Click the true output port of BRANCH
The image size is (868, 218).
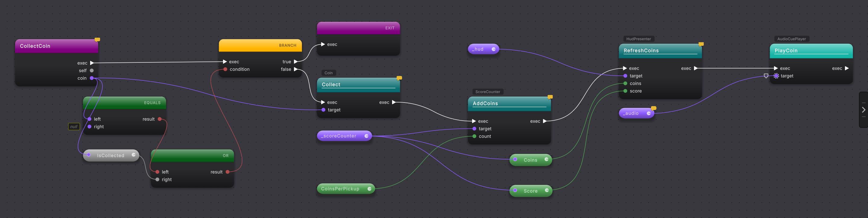point(296,62)
